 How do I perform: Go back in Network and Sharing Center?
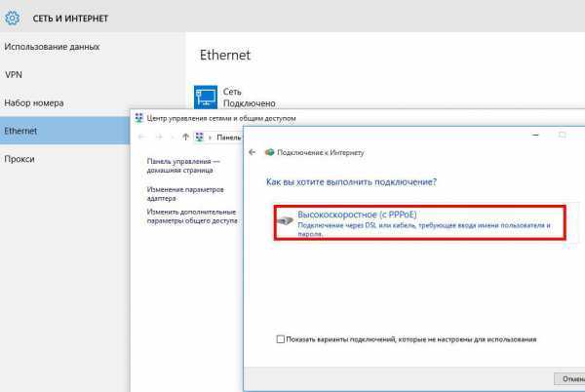coord(141,137)
